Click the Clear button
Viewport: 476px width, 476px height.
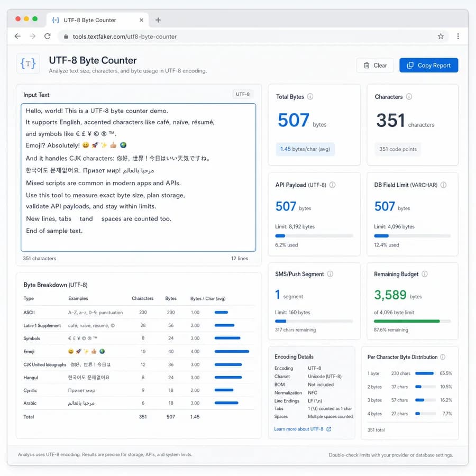pyautogui.click(x=375, y=65)
